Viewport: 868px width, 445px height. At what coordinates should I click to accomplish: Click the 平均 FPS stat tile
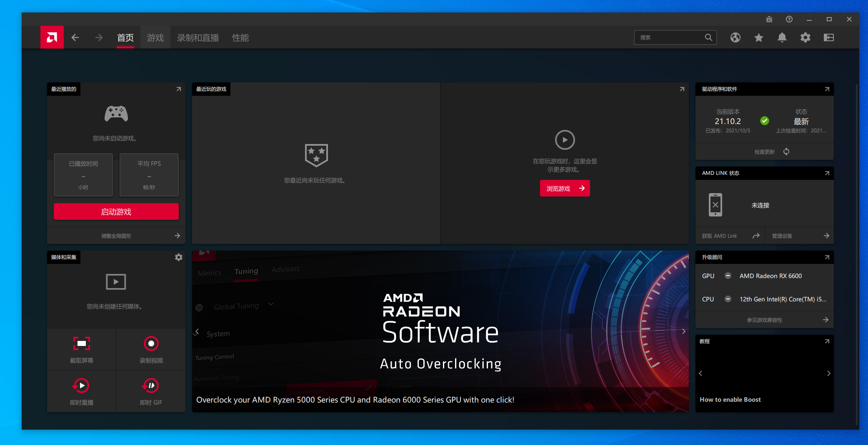click(149, 175)
